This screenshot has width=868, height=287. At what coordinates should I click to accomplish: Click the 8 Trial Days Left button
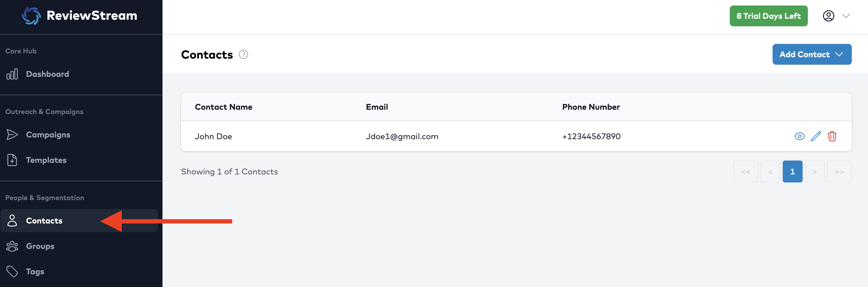click(x=768, y=16)
